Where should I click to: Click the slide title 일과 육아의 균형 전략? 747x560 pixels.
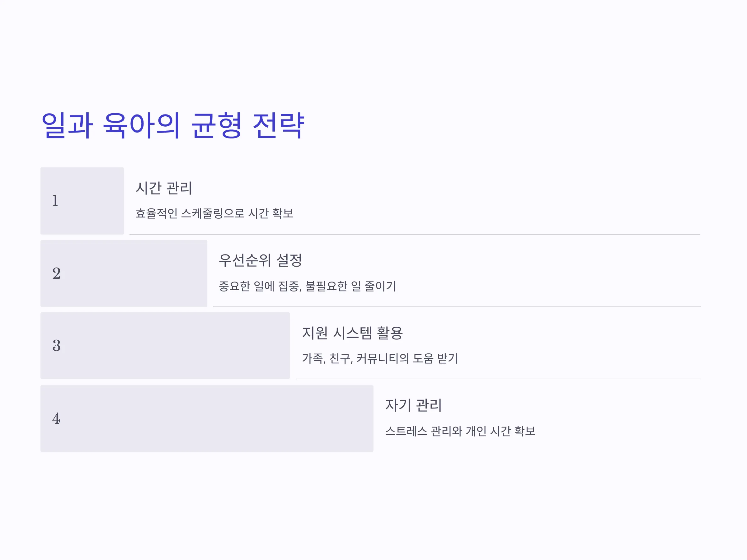coord(172,125)
